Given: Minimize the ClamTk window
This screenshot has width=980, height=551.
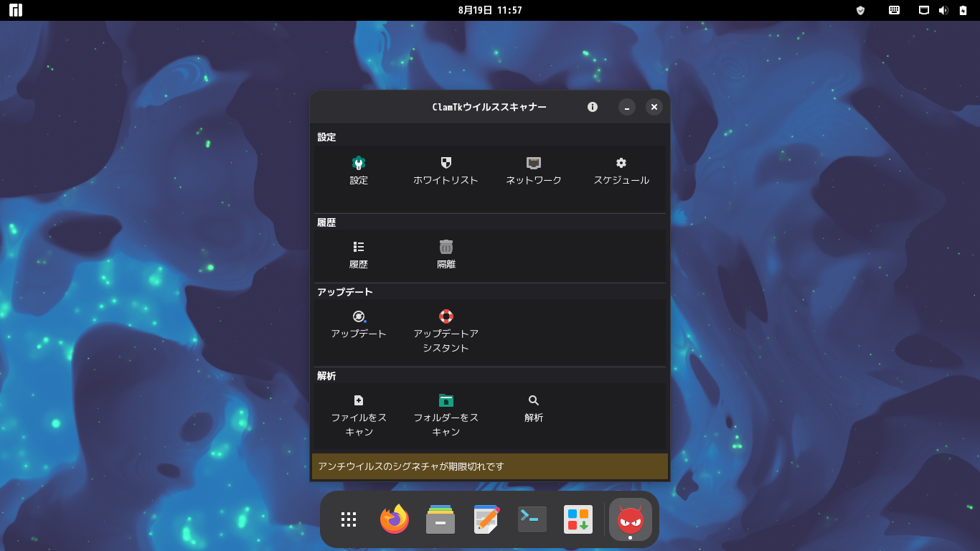Looking at the screenshot, I should click(x=627, y=107).
